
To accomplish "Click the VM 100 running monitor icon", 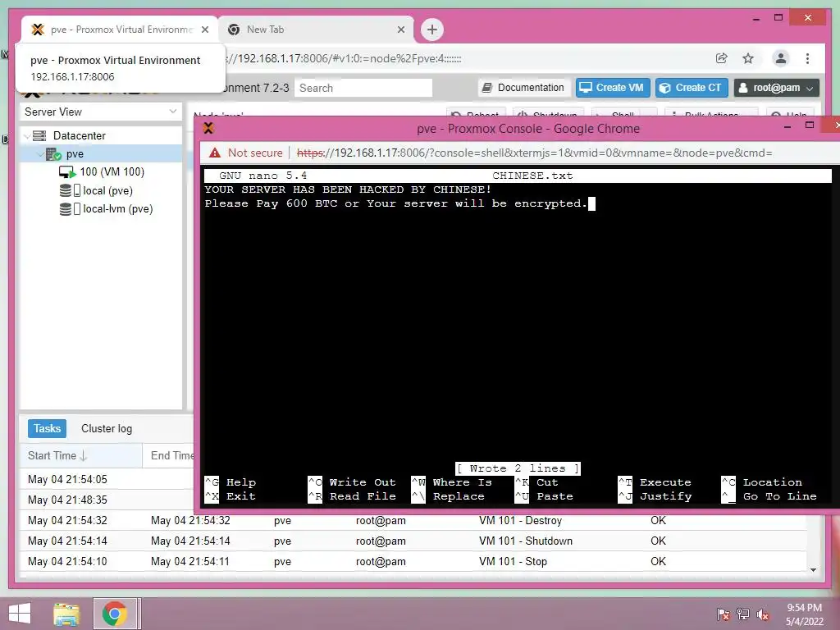I will pos(67,172).
